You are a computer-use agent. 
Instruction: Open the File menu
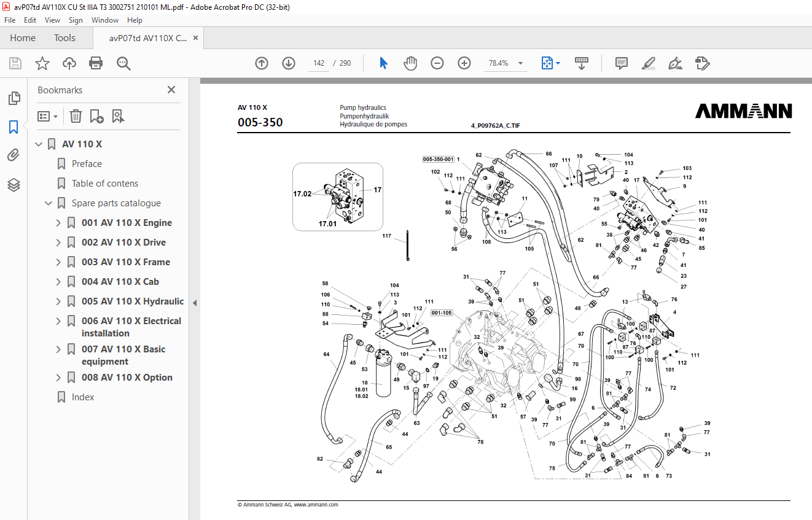[10, 20]
